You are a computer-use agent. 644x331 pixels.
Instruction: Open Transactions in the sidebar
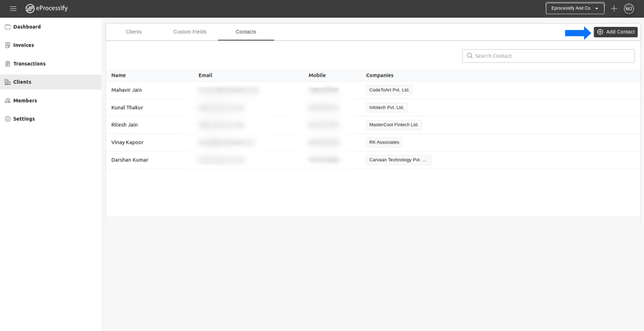(x=29, y=64)
